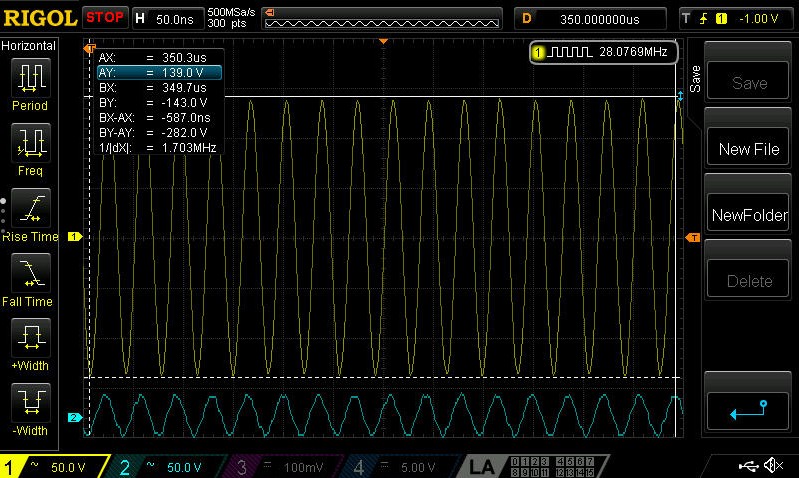Click the BX cursor value row
Viewport: 799px width, 478px height.
tap(159, 88)
